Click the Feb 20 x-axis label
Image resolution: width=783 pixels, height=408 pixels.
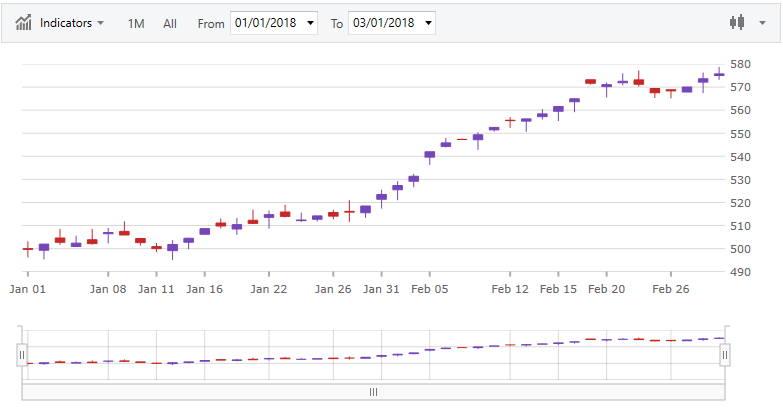(606, 289)
